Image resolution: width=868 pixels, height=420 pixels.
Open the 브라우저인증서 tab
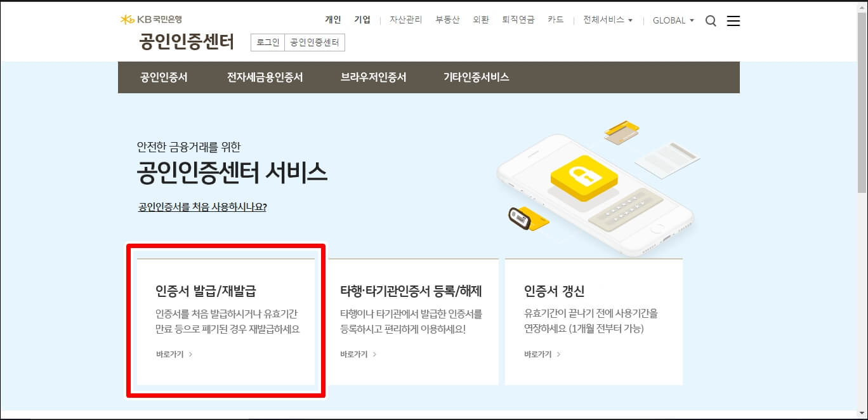pos(374,77)
